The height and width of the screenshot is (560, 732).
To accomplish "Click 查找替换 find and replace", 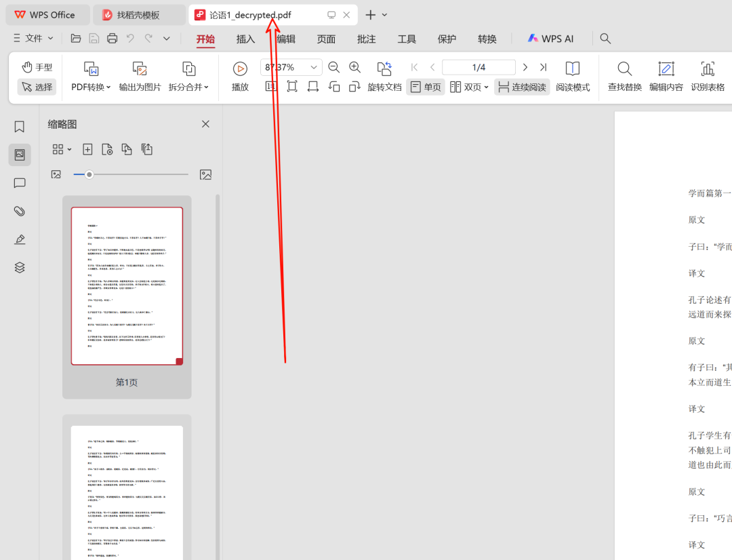I will [625, 77].
